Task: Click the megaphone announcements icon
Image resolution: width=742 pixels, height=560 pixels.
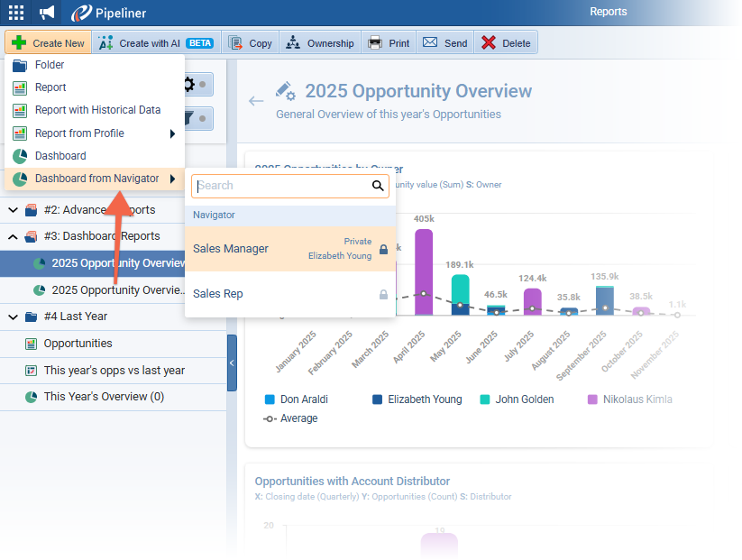Action: click(x=47, y=13)
